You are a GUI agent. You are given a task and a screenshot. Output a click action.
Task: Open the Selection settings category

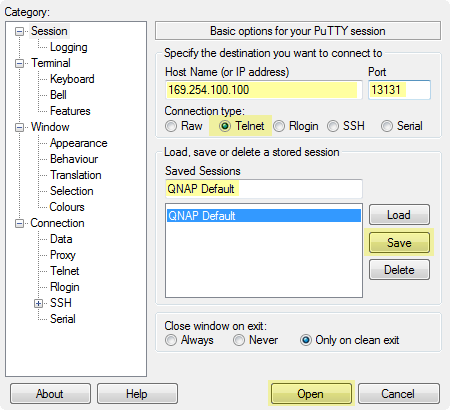tap(72, 191)
